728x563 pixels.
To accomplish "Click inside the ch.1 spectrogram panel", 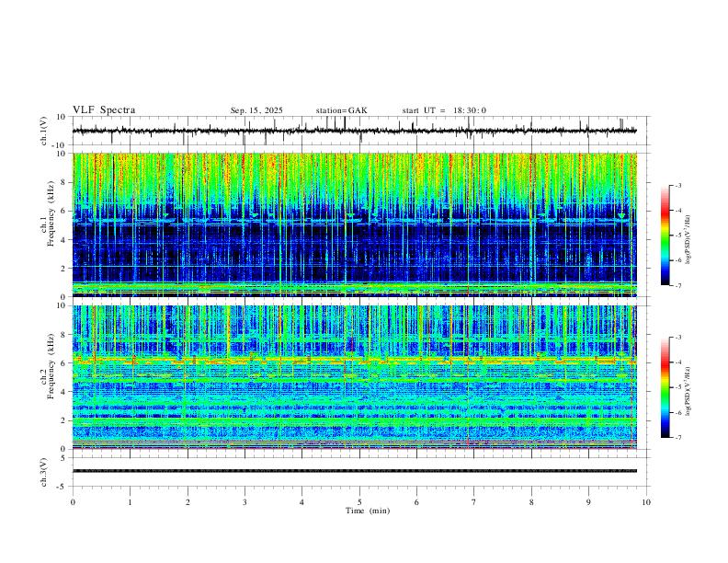I will point(354,224).
